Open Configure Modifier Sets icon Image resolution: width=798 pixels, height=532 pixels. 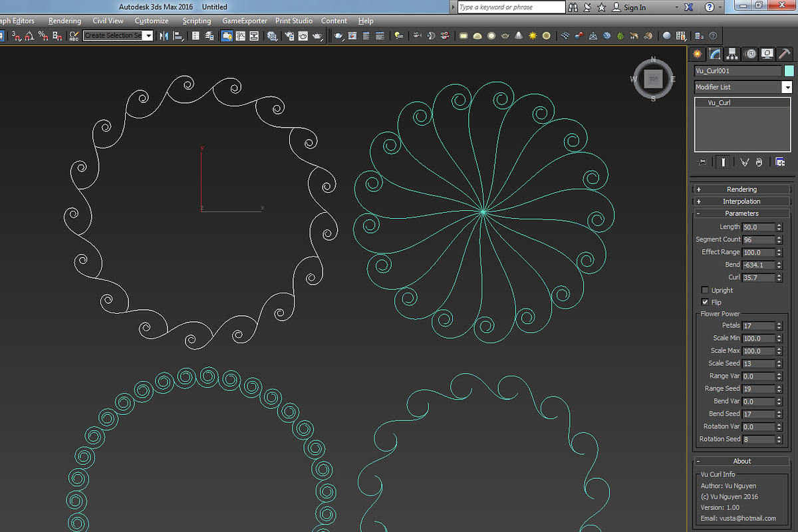pos(780,162)
